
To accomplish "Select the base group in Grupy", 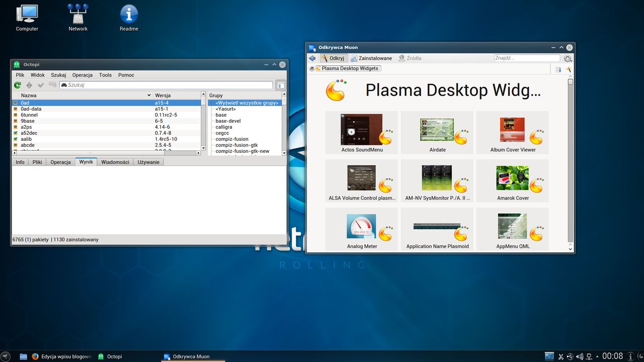I will (x=221, y=115).
